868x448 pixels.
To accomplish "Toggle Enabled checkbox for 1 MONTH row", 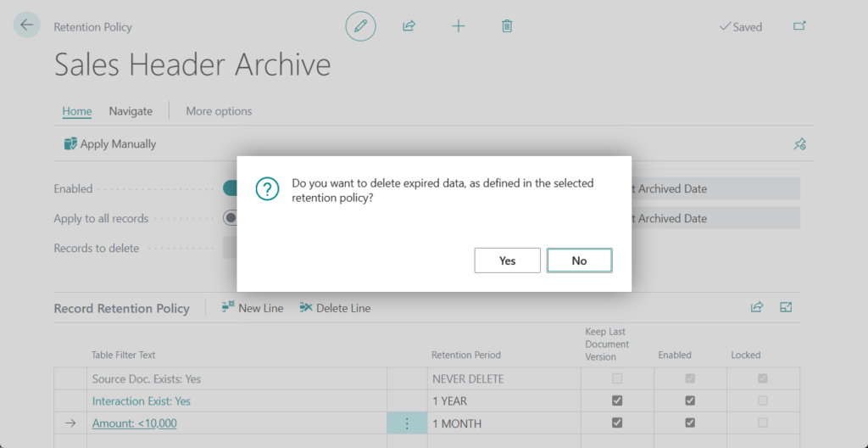I will [x=690, y=423].
